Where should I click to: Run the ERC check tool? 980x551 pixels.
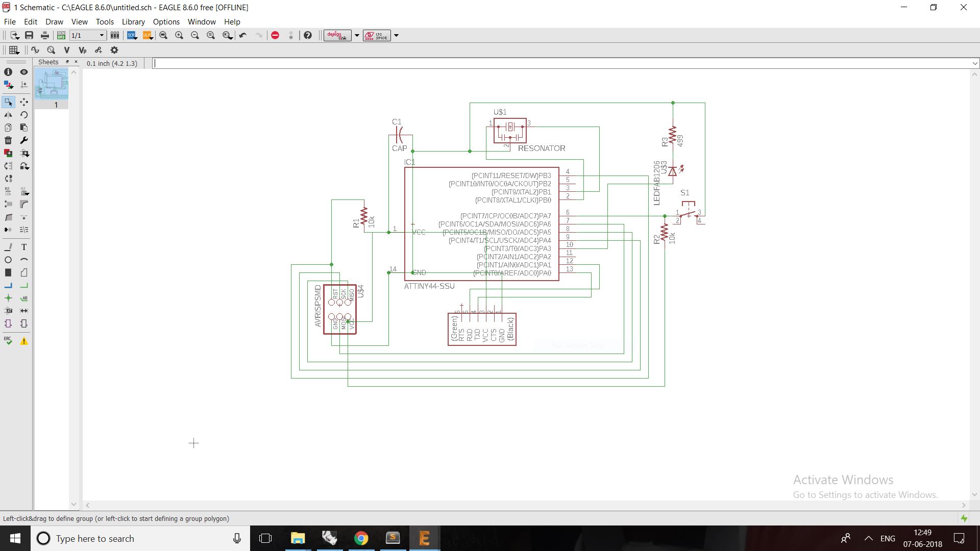[8, 341]
